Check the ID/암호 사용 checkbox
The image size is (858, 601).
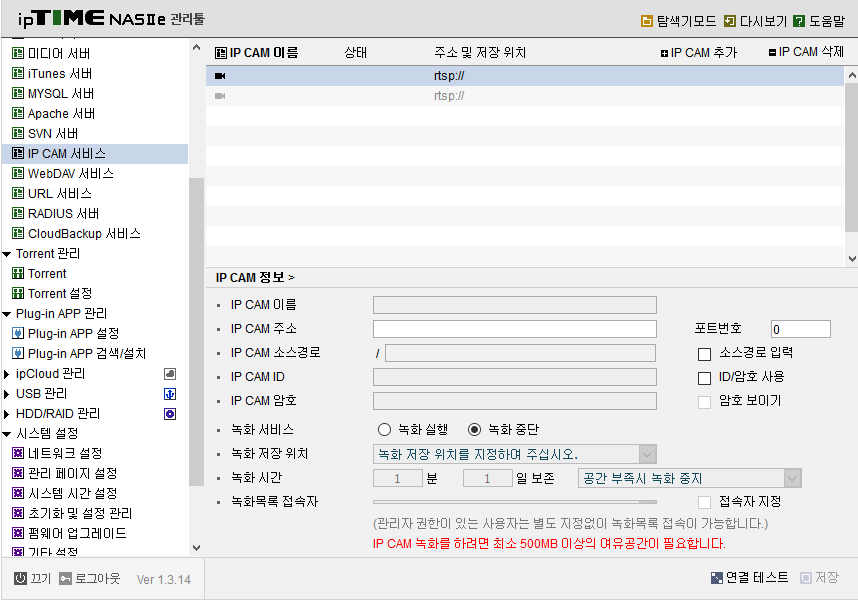(x=704, y=378)
